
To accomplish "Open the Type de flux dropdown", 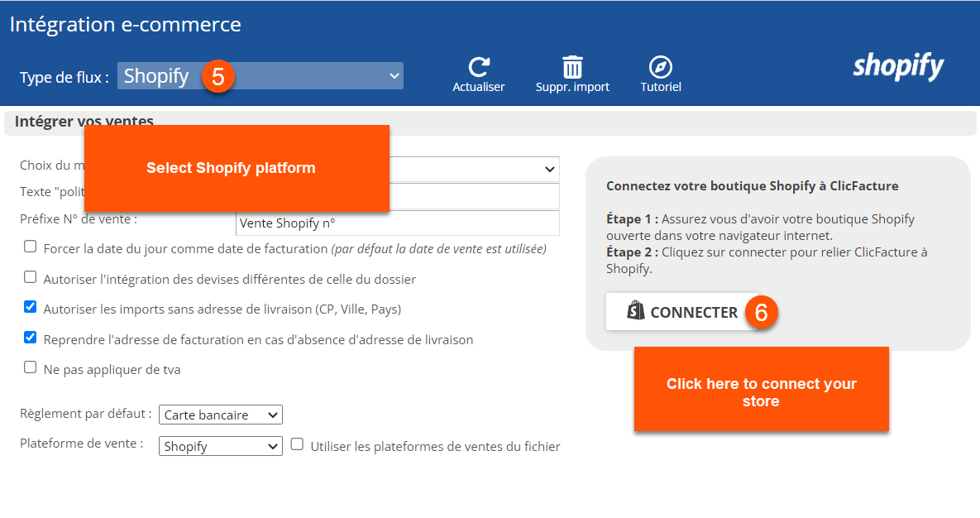I will 260,75.
